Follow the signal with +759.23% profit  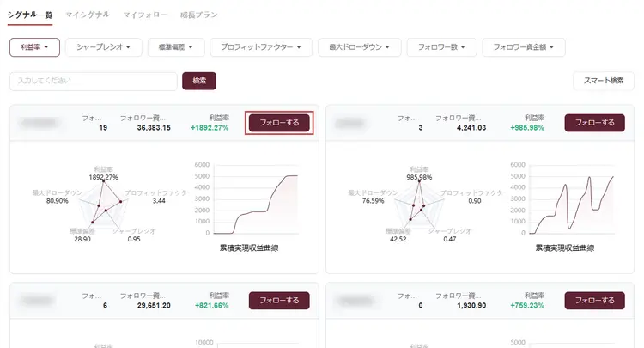[x=595, y=301]
